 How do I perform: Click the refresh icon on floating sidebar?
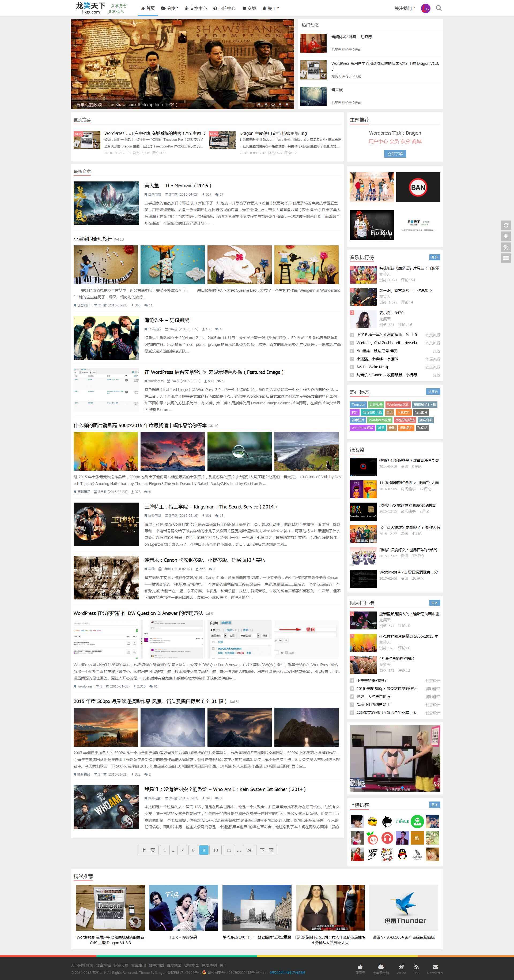pos(506,225)
